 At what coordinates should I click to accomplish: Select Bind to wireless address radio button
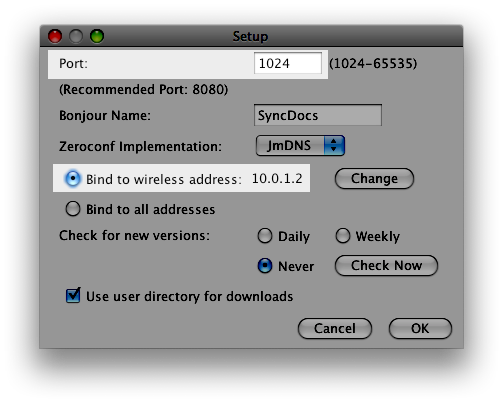73,179
